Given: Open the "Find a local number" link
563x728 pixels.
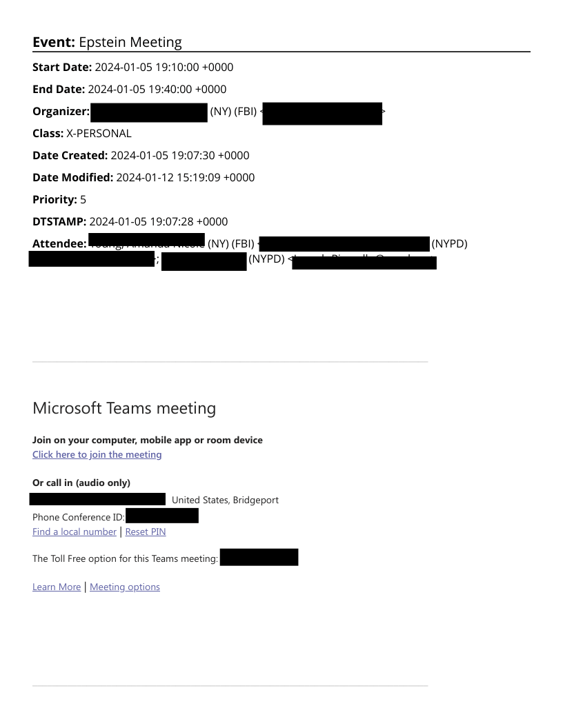Looking at the screenshot, I should coord(75,532).
